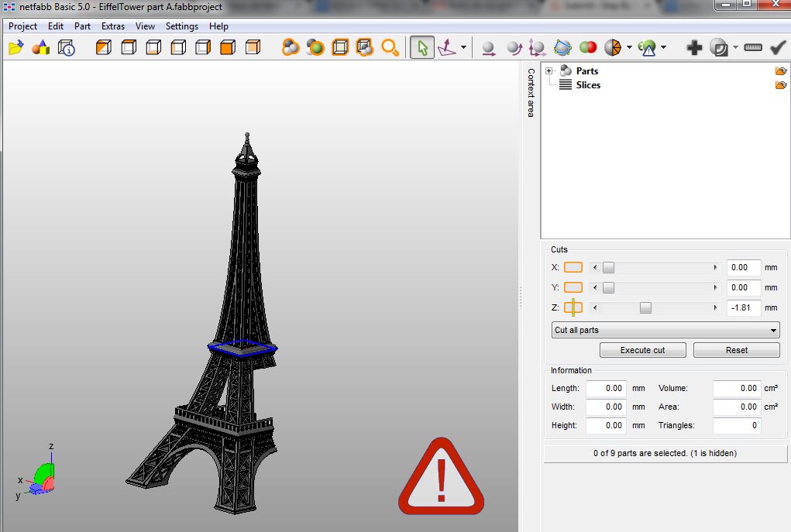Click the ruler measurement icon
This screenshot has width=791, height=532.
753,47
